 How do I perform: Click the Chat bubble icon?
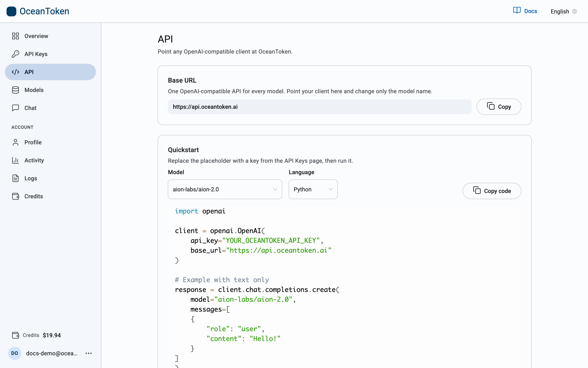[x=16, y=108]
